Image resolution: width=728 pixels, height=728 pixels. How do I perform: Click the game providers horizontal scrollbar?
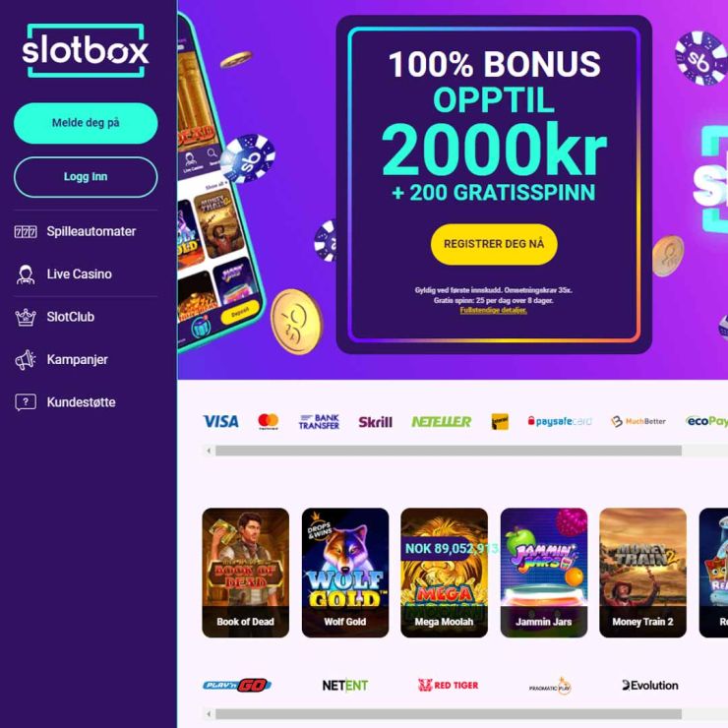click(449, 713)
